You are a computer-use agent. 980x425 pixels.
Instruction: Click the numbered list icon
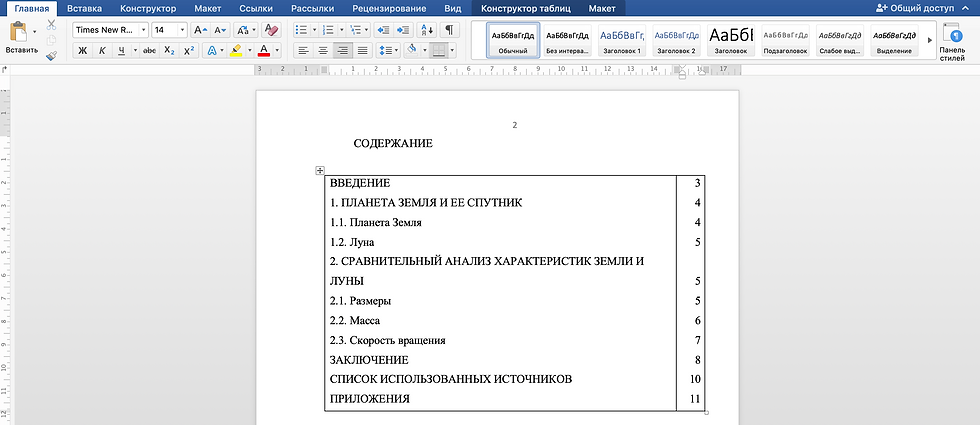(x=328, y=30)
